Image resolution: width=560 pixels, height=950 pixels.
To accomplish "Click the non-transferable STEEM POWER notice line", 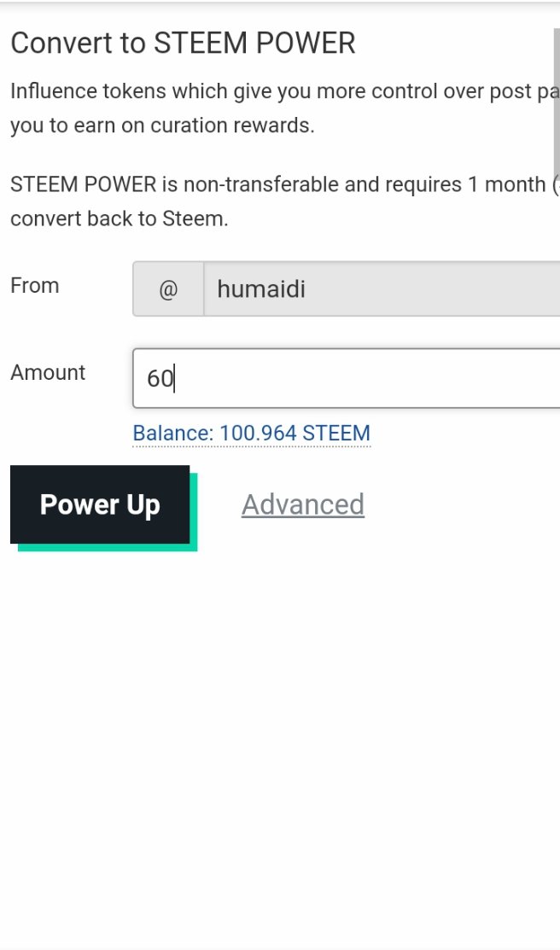I will click(x=285, y=184).
